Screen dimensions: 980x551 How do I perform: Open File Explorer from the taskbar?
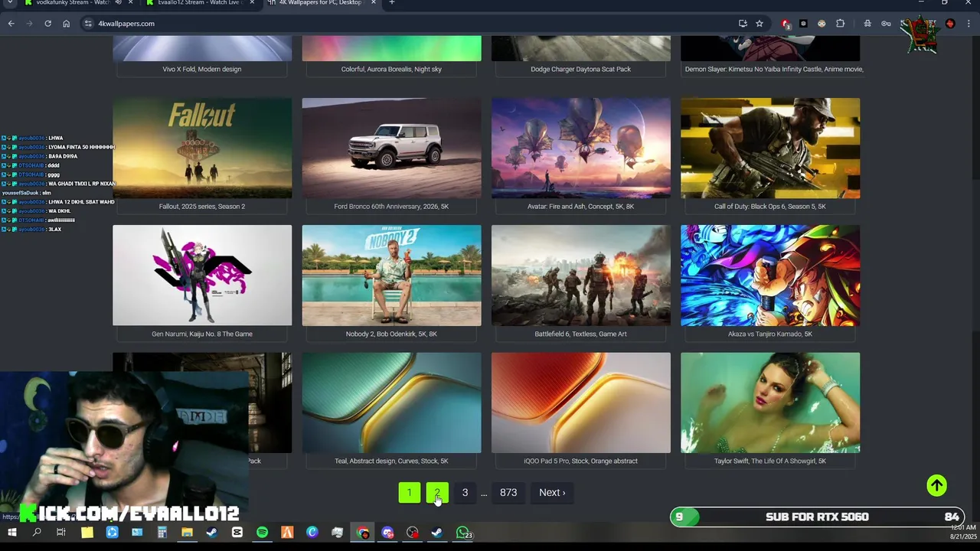(x=187, y=533)
